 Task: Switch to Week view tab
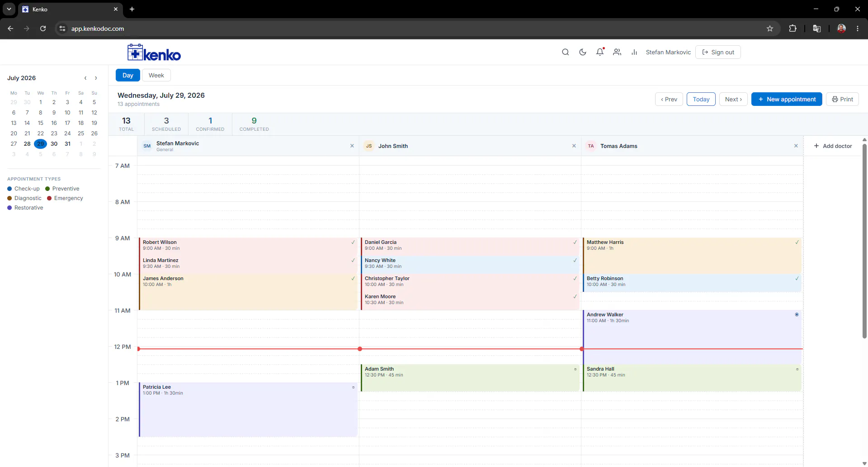(x=156, y=75)
